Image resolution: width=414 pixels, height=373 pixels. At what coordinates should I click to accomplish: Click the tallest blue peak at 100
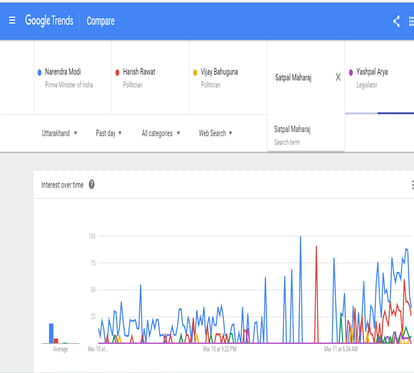[x=300, y=237]
